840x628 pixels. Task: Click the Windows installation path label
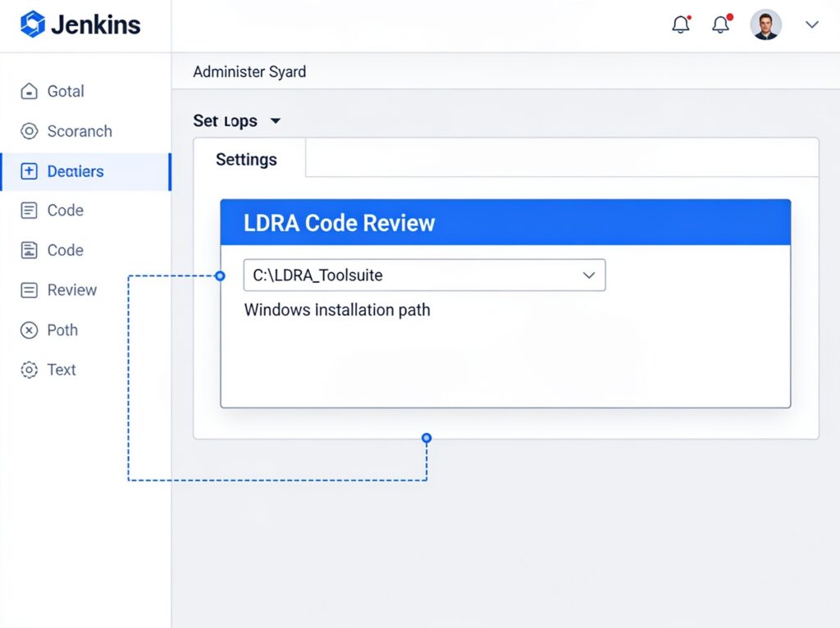coord(337,310)
